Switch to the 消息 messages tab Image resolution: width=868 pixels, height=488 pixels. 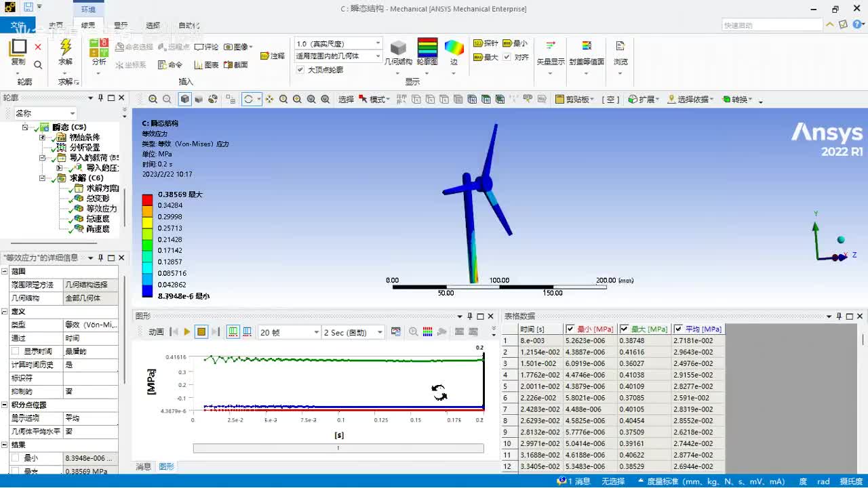144,466
